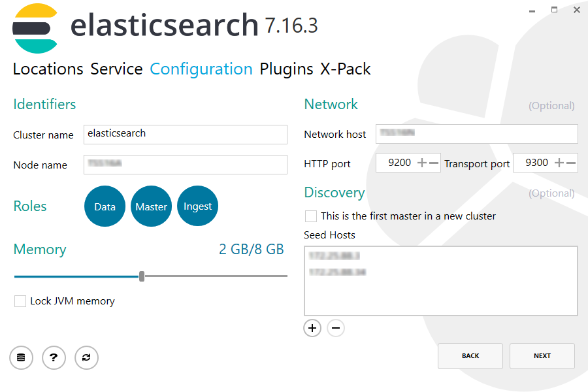Click the NEXT button

coord(542,355)
